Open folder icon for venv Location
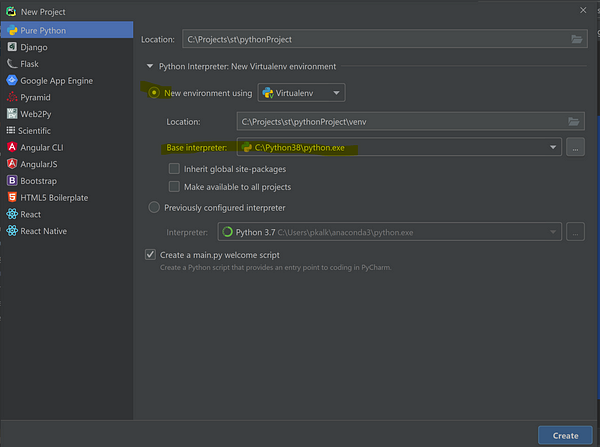This screenshot has height=447, width=600. click(574, 122)
